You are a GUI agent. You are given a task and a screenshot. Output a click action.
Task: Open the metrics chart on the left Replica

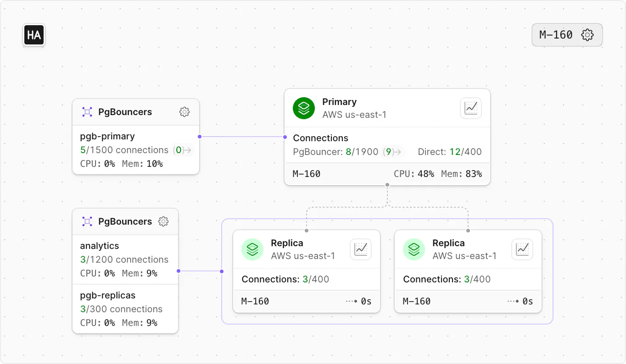tap(361, 249)
